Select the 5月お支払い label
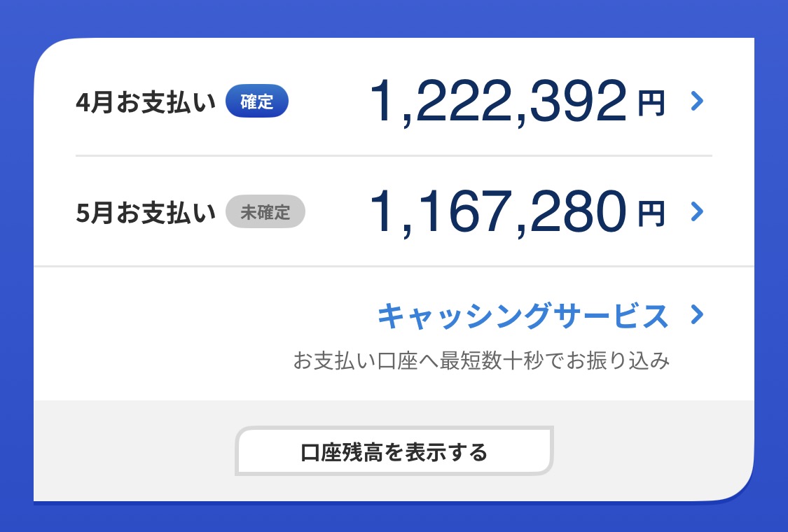The height and width of the screenshot is (532, 788). click(146, 213)
